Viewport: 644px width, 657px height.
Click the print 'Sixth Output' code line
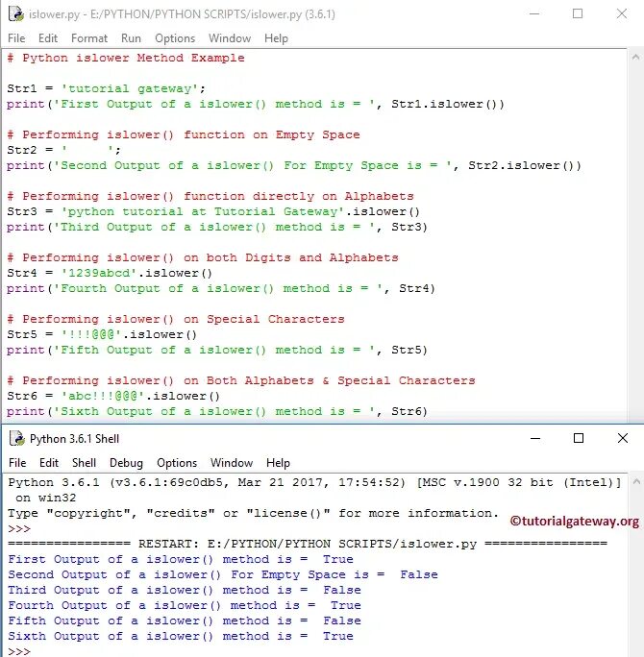(217, 411)
